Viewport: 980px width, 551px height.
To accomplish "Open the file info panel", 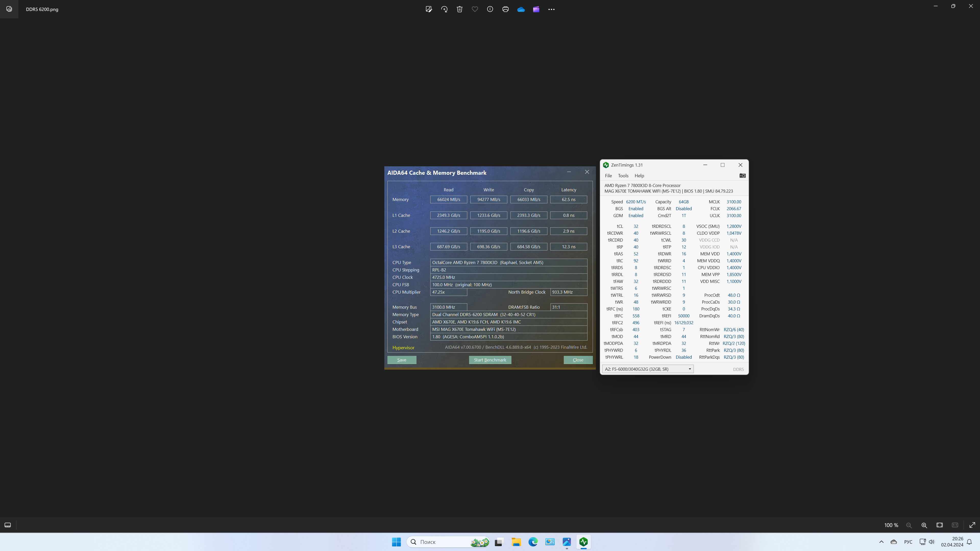I will point(490,9).
